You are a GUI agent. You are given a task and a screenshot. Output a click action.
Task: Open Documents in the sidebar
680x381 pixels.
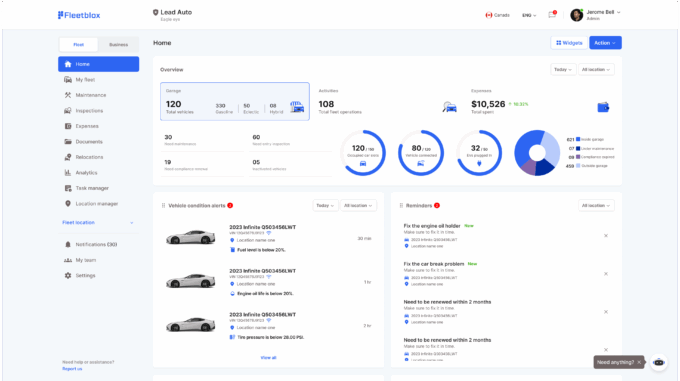coord(98,142)
